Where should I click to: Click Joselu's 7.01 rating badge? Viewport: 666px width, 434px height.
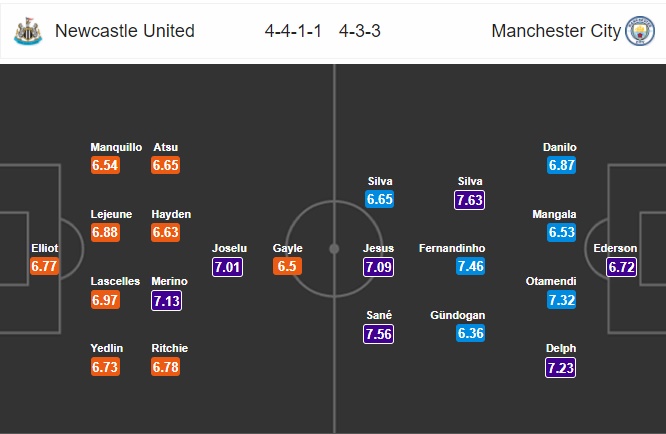pos(228,266)
